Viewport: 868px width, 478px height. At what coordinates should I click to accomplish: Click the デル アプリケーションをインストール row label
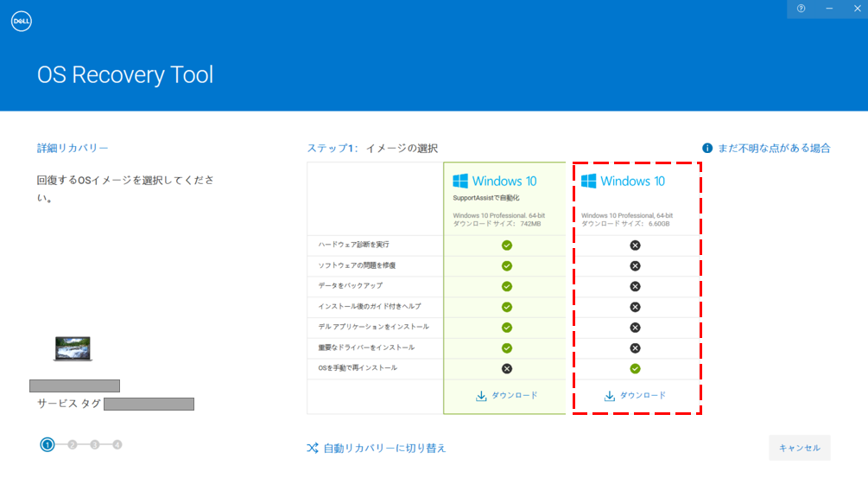[374, 327]
